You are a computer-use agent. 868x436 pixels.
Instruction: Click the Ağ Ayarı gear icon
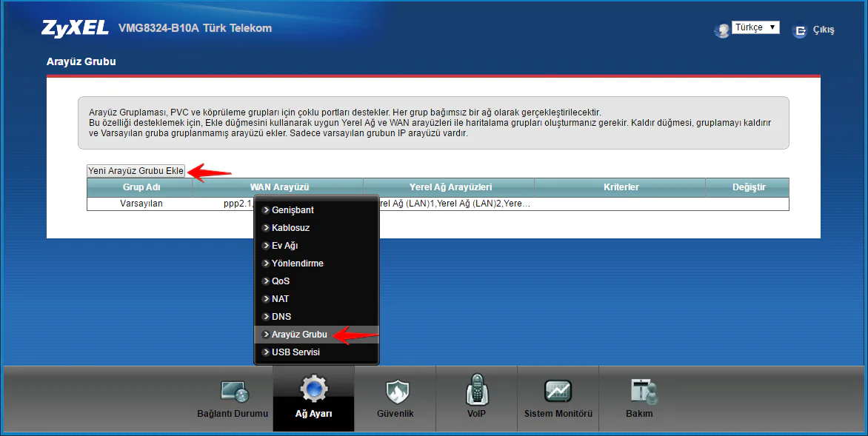(x=313, y=389)
